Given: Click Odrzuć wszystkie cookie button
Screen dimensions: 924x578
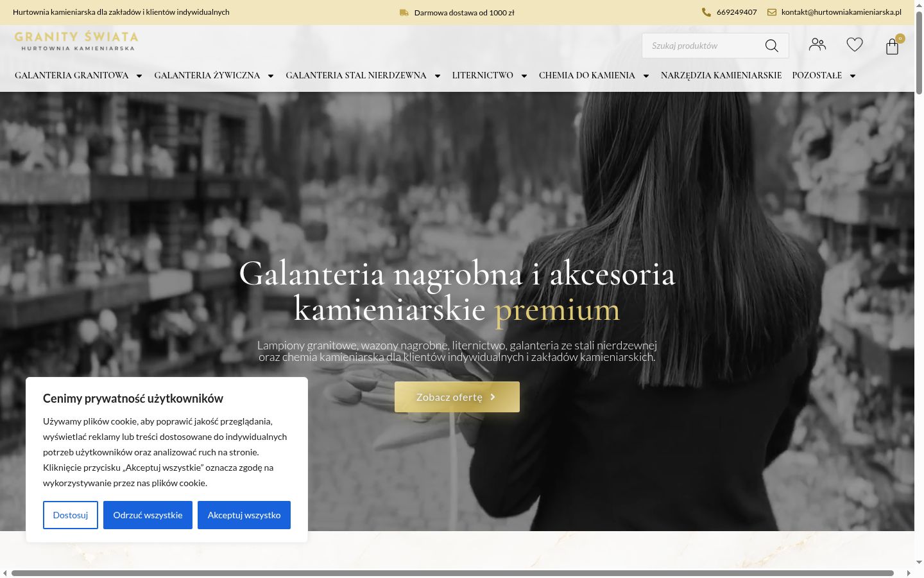Looking at the screenshot, I should [148, 515].
